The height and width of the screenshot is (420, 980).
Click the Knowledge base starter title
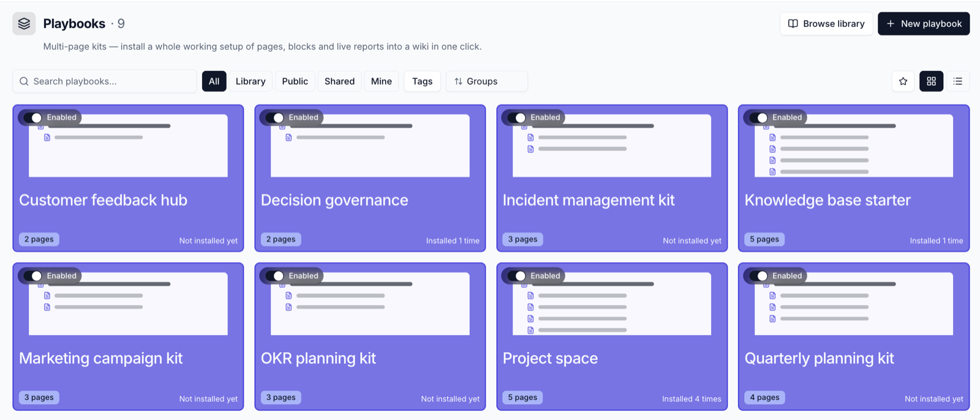point(827,200)
